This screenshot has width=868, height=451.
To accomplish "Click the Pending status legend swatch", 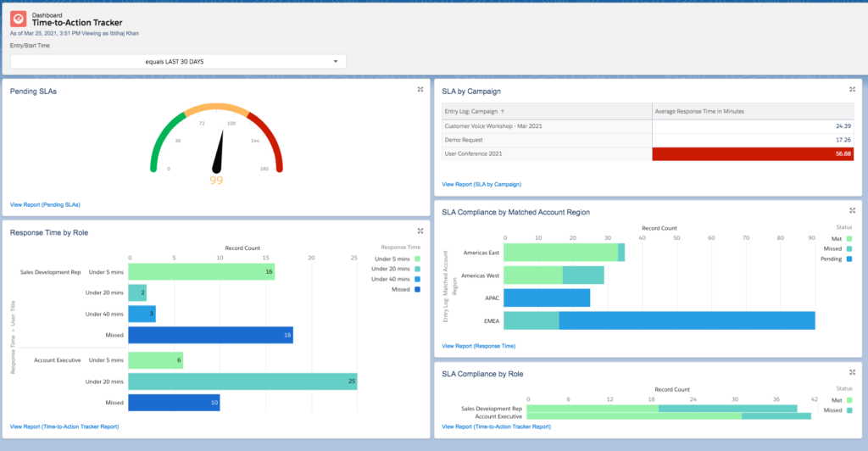I will tap(849, 259).
